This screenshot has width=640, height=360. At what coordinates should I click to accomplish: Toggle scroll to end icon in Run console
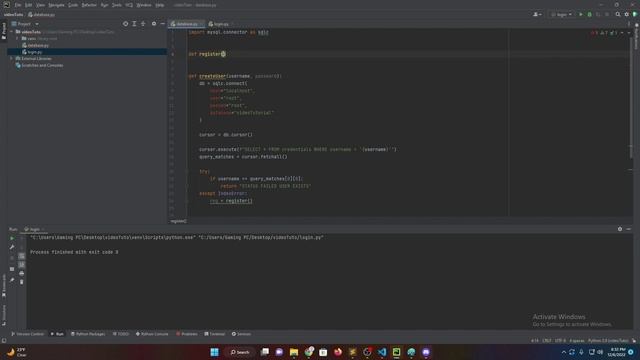pyautogui.click(x=22, y=264)
